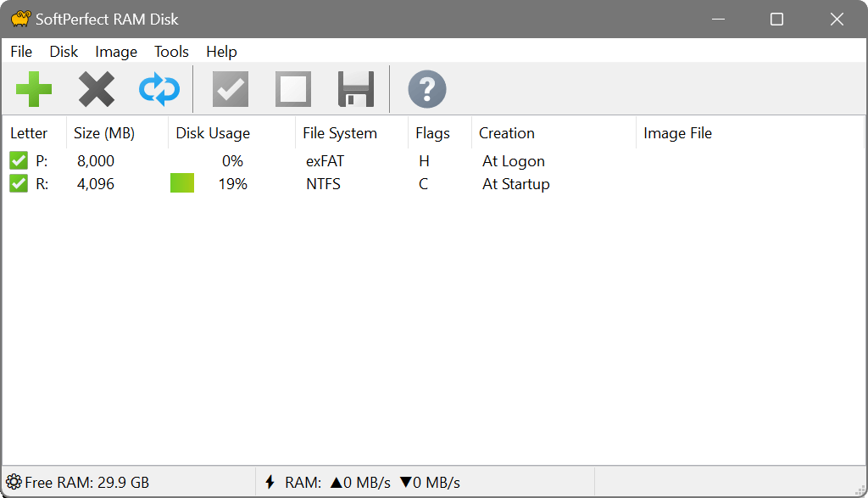Remount disks with the blue refresh arrows icon
868x498 pixels.
(159, 88)
